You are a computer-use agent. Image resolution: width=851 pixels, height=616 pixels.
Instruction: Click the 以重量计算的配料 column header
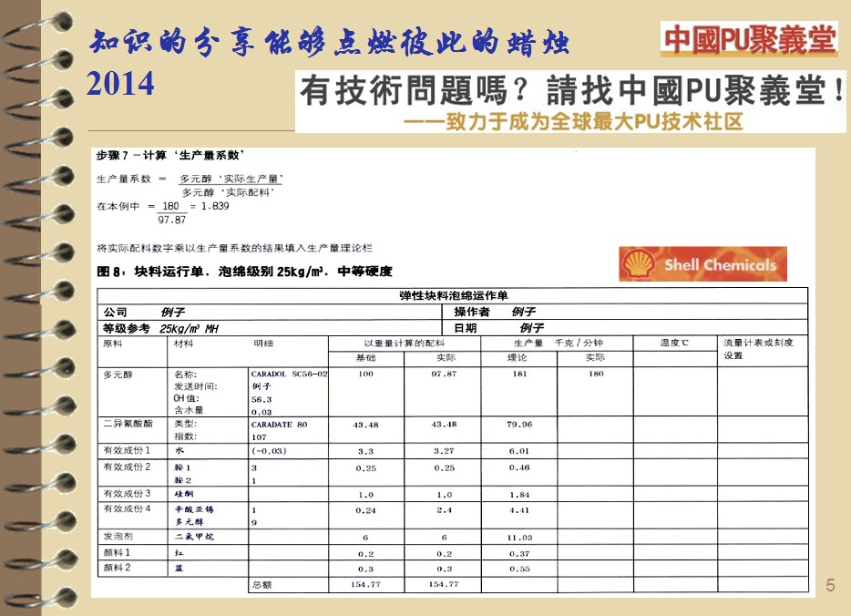(x=405, y=343)
